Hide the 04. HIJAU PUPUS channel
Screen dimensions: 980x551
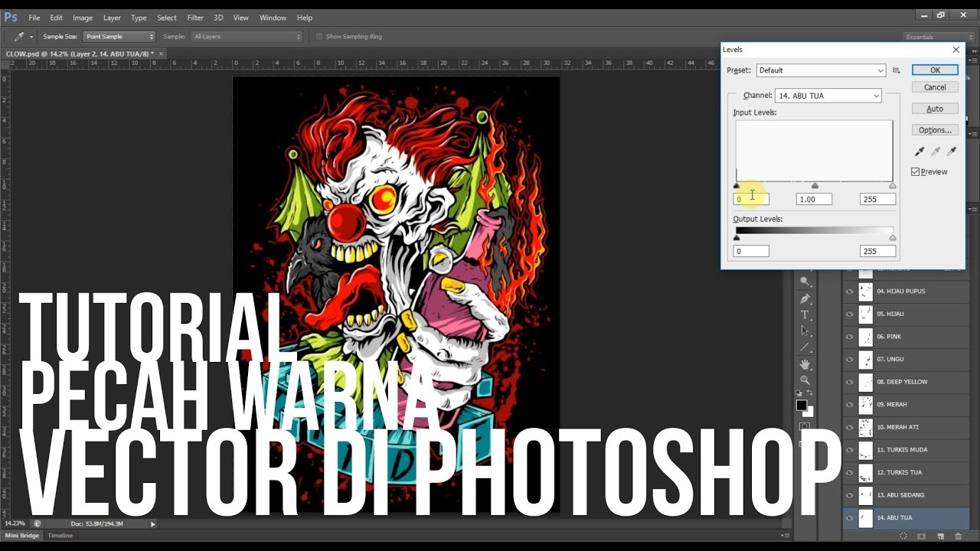pos(849,292)
